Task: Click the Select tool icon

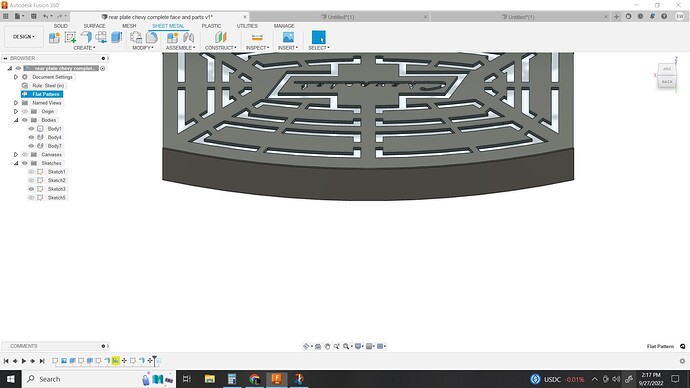Action: click(319, 37)
